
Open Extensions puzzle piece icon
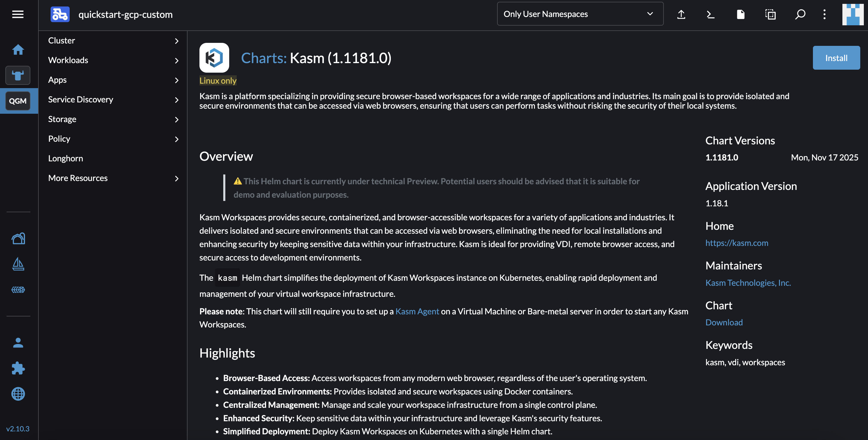[x=18, y=368]
